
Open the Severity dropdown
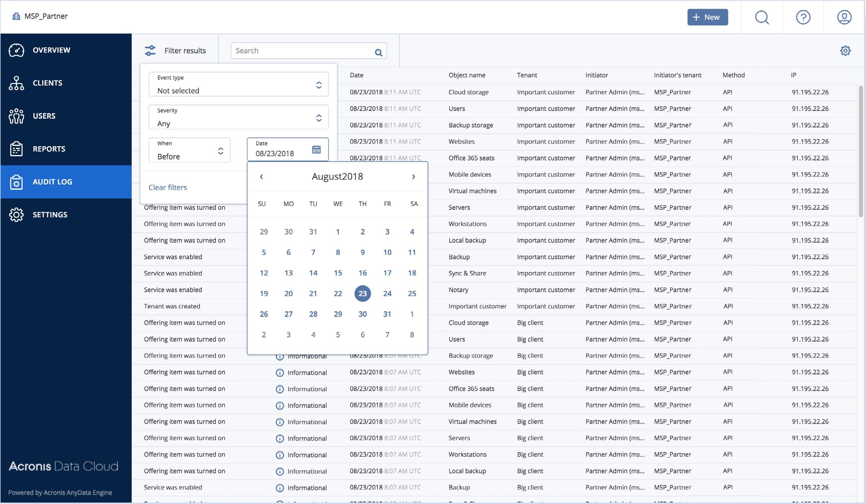pos(239,117)
